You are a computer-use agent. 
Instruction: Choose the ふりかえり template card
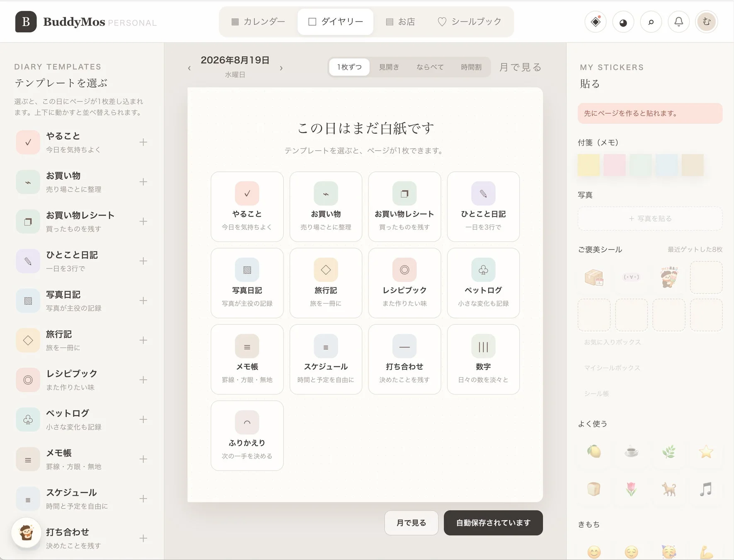coord(247,436)
